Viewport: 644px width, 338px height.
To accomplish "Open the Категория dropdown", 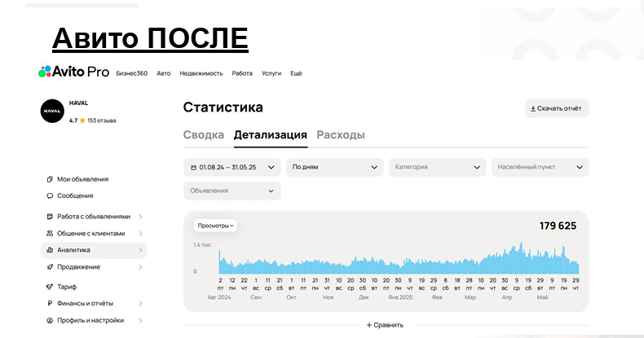I will pyautogui.click(x=438, y=167).
